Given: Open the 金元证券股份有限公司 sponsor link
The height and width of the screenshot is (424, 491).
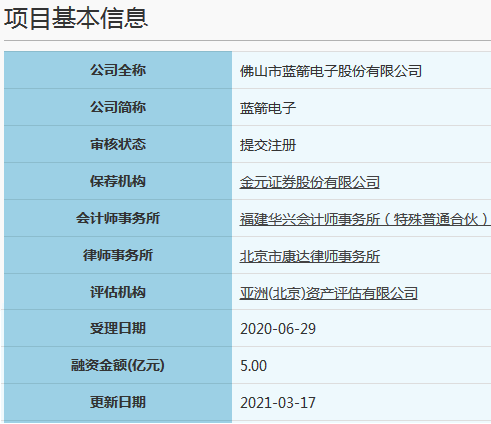Looking at the screenshot, I should (309, 182).
